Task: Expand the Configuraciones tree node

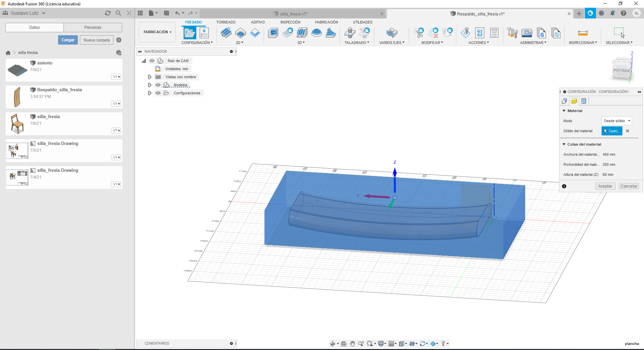Action: pyautogui.click(x=150, y=93)
